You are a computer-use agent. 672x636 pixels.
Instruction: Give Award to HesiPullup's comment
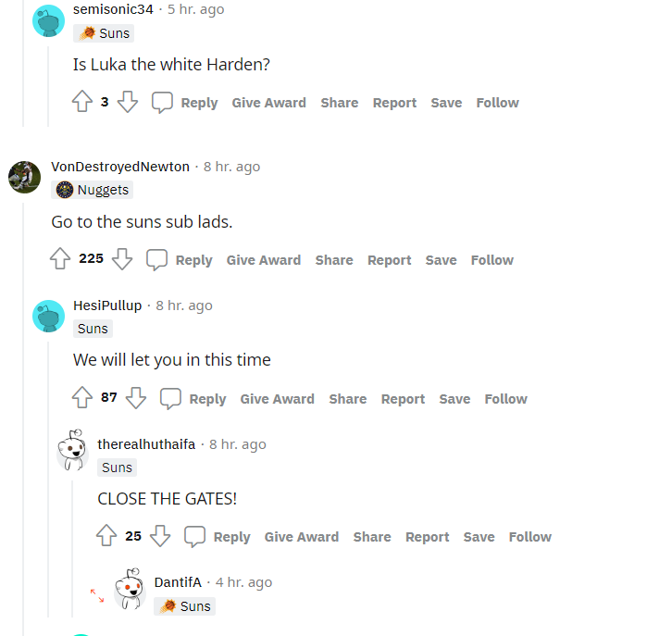(278, 399)
